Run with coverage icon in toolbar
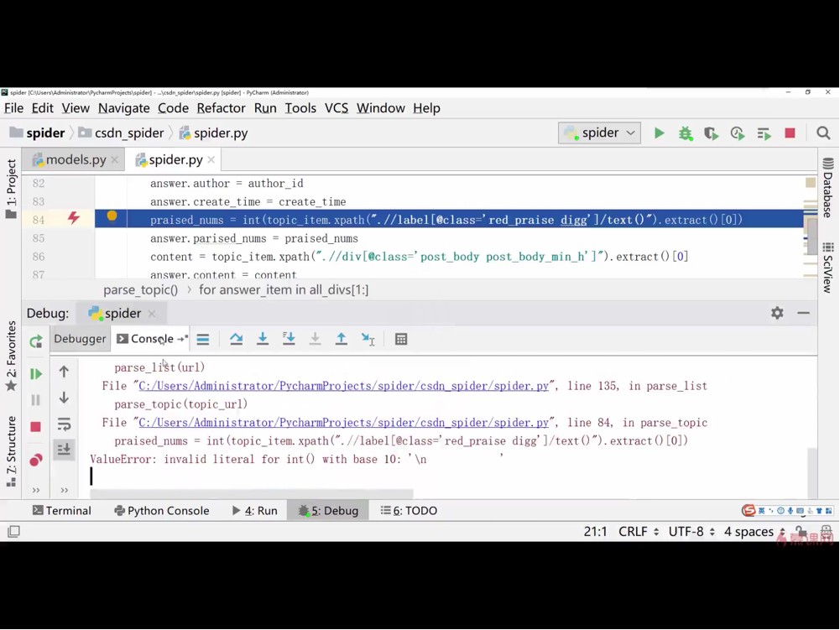 [711, 133]
